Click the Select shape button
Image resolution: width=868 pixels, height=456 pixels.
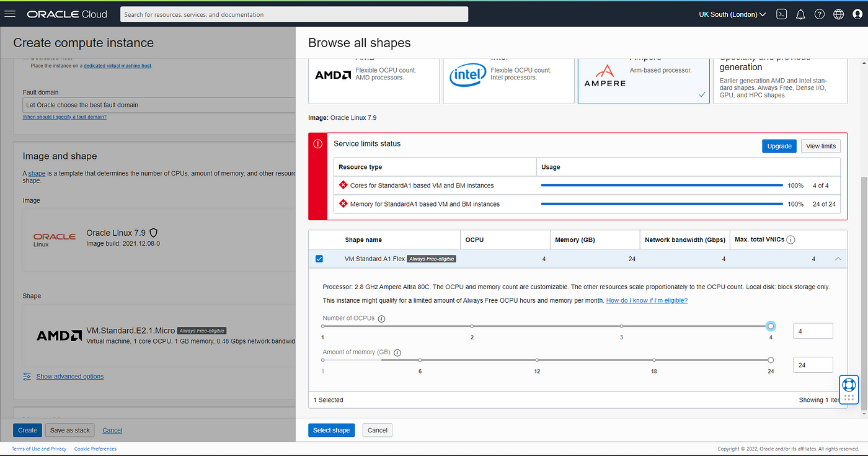331,430
